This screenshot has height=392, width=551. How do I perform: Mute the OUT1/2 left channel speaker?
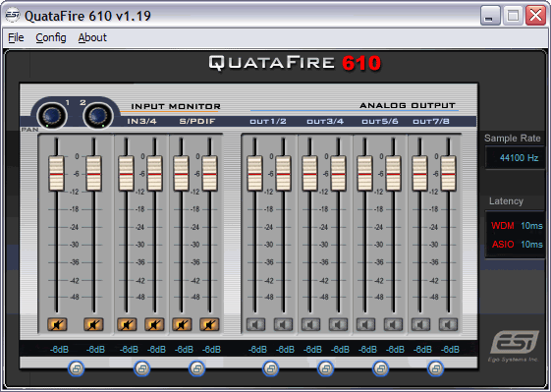coord(255,324)
